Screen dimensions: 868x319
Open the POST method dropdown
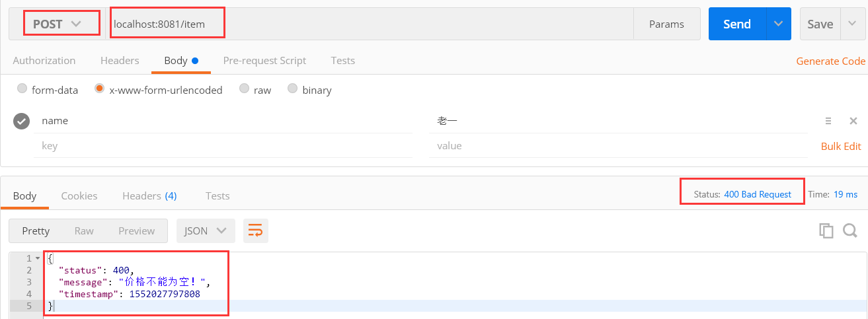point(58,24)
